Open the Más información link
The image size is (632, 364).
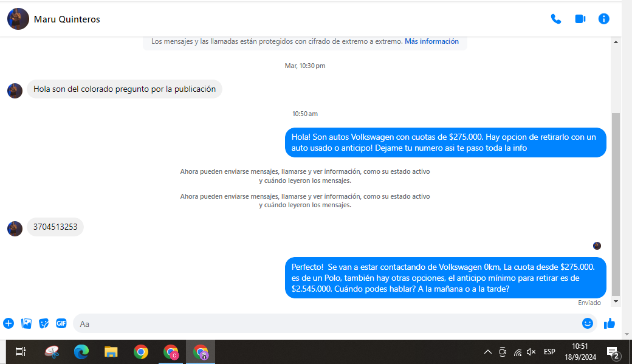(x=431, y=41)
